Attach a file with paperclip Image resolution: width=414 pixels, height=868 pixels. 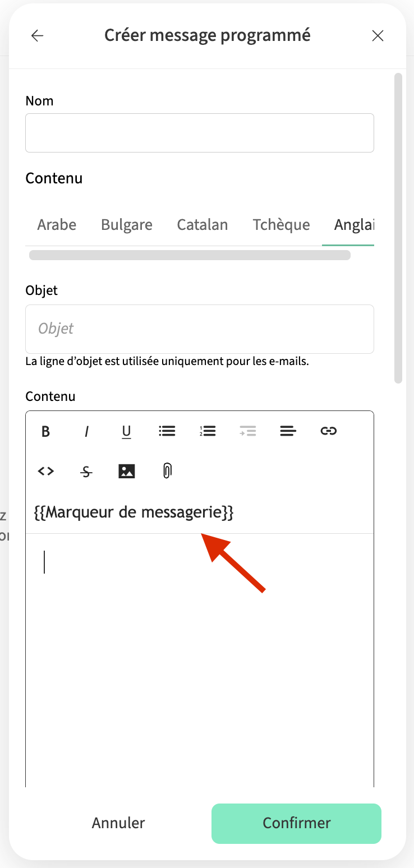167,472
